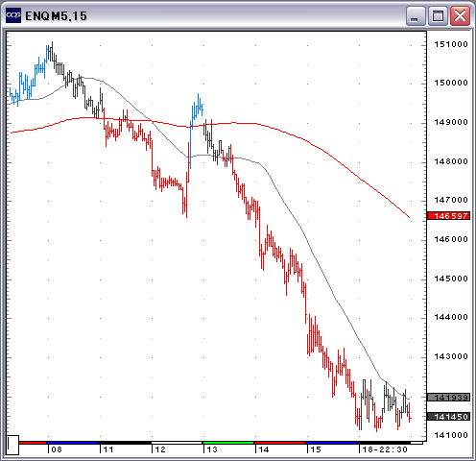Click the 148000 price axis label

(451, 161)
